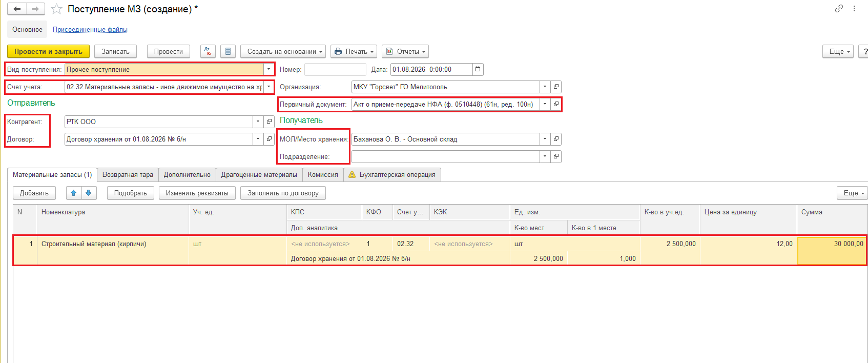The width and height of the screenshot is (868, 363).
Task: Open the Бухгалтерская операция tab
Action: (x=392, y=175)
